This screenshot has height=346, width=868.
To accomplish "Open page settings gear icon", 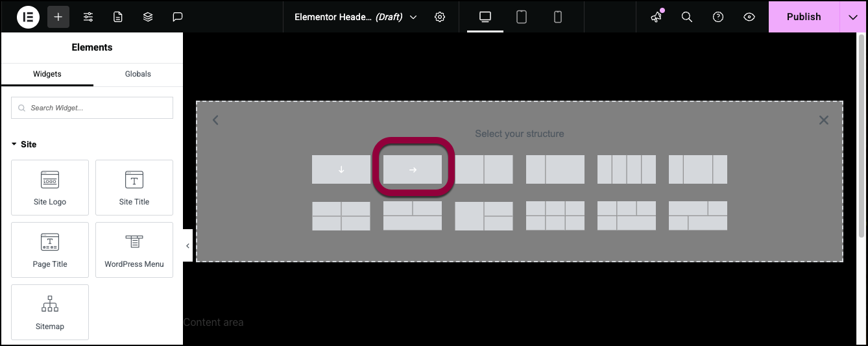I will pos(440,17).
